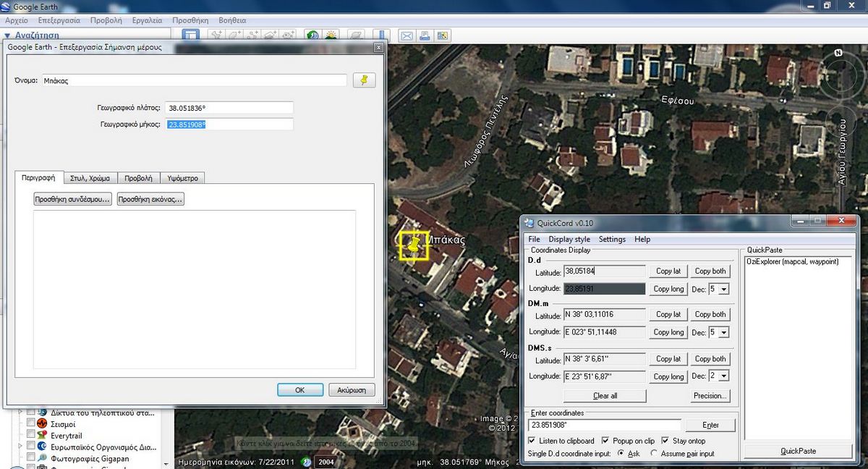This screenshot has width=868, height=469.
Task: Click the Φωτογραφίες Gigapan layer icon
Action: tap(43, 458)
